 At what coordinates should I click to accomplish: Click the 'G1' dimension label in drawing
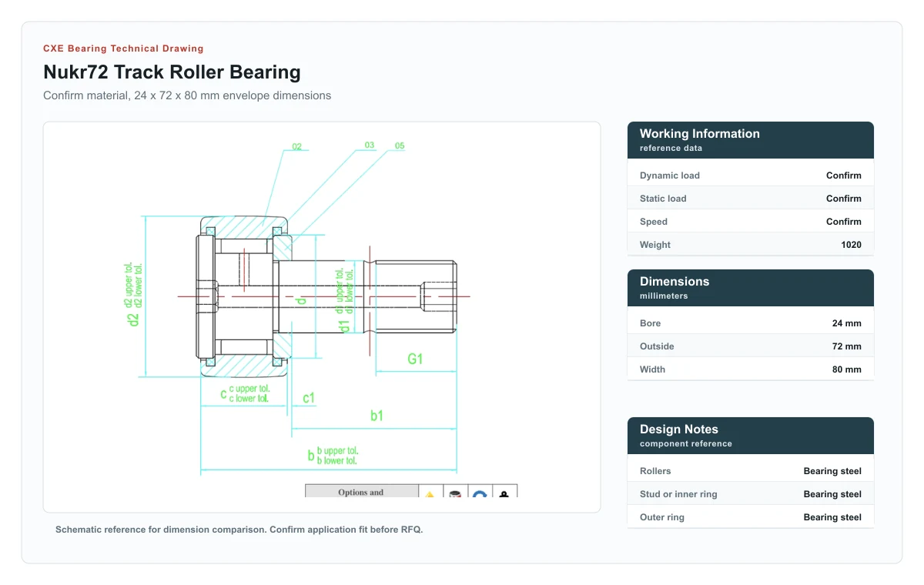pos(415,359)
